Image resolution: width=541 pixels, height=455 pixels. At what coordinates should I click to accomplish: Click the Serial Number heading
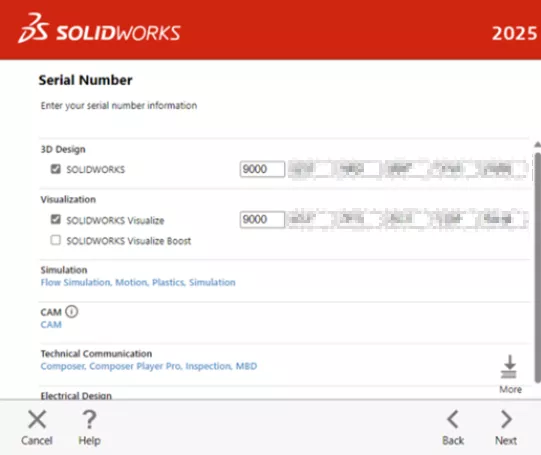tap(86, 80)
